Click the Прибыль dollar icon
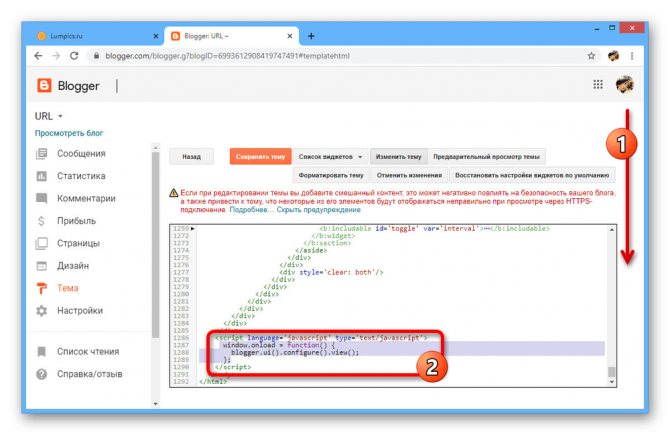 (41, 221)
